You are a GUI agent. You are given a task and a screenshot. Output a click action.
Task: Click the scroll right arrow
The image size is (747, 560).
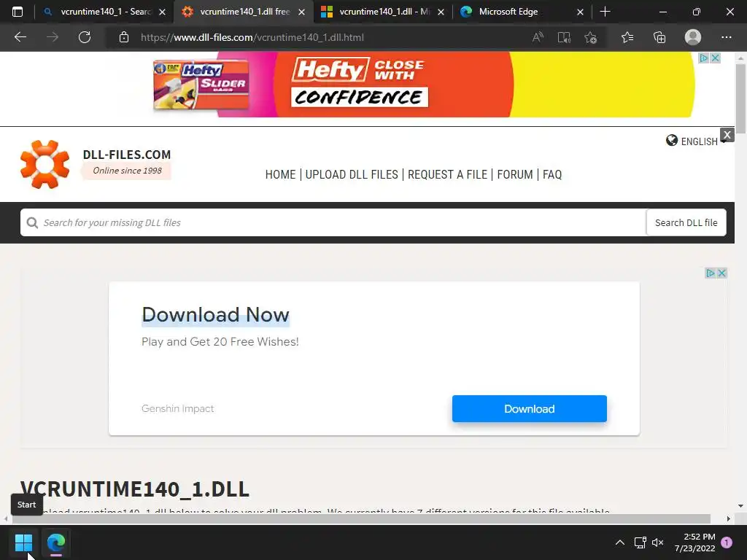(729, 518)
